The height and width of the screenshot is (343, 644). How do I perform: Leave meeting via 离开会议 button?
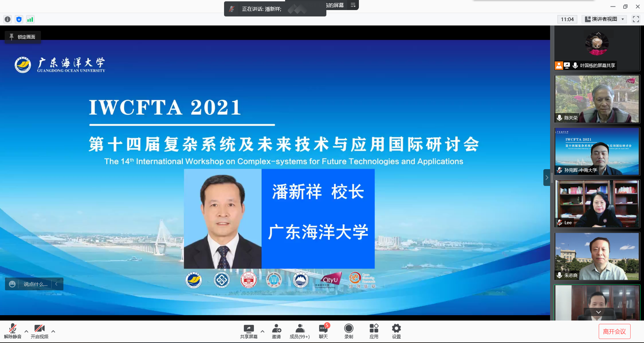point(614,332)
